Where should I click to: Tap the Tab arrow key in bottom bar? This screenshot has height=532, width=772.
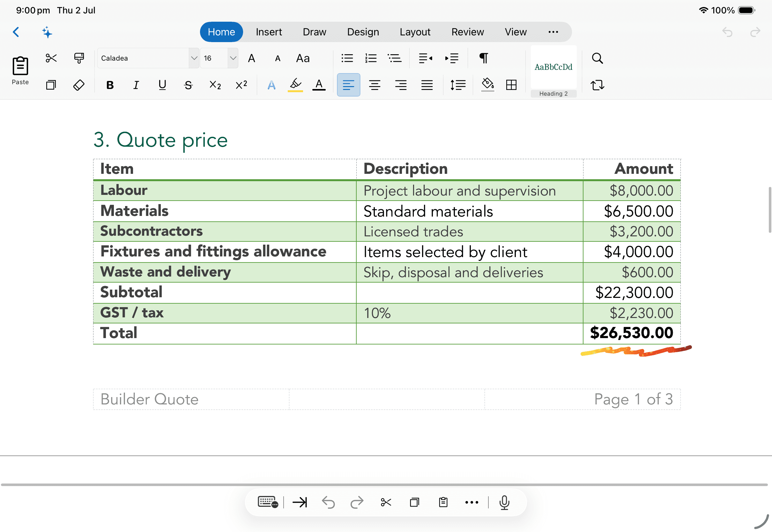[300, 502]
